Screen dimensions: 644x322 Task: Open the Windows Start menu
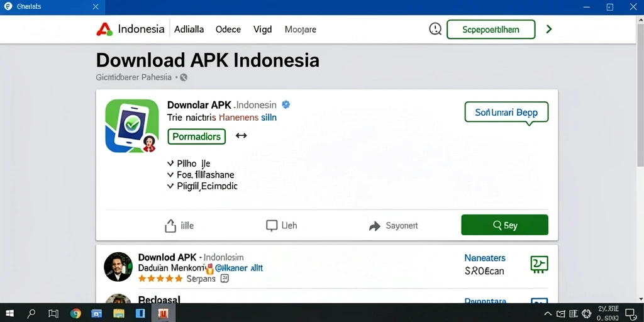tap(10, 313)
